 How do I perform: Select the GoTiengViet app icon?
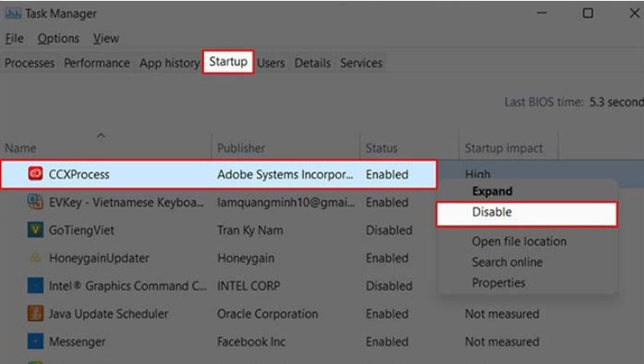pyautogui.click(x=35, y=229)
